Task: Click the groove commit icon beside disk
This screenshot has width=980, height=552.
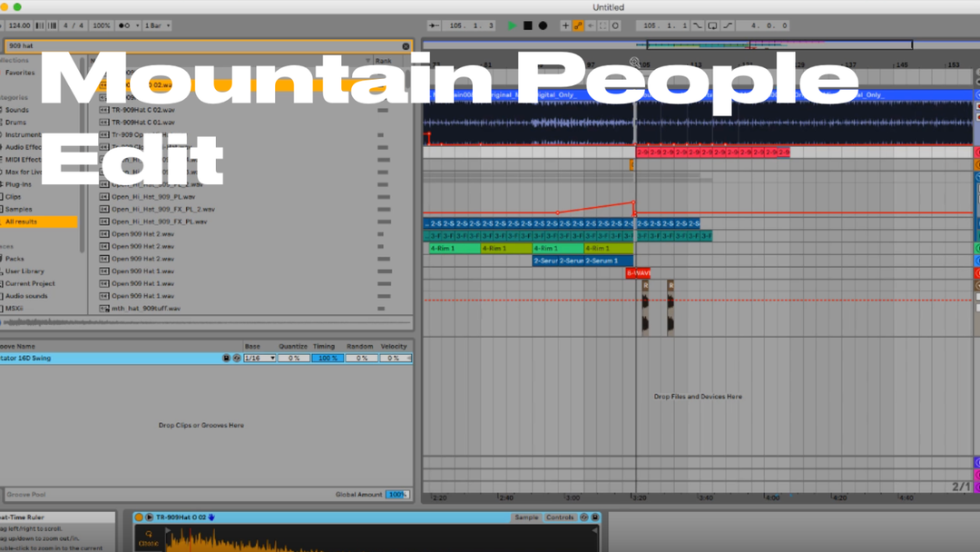Action: tap(236, 359)
